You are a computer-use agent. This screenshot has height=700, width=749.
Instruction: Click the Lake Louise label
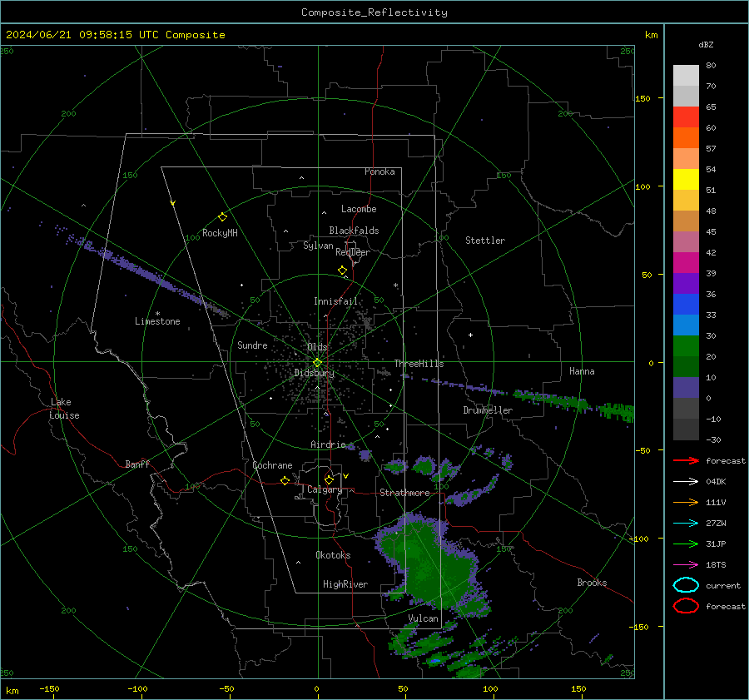click(x=64, y=409)
